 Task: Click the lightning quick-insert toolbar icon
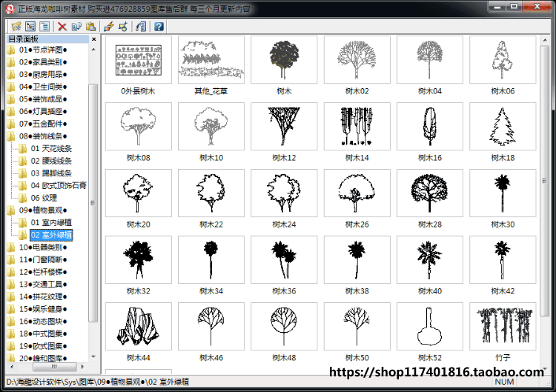coord(109,27)
